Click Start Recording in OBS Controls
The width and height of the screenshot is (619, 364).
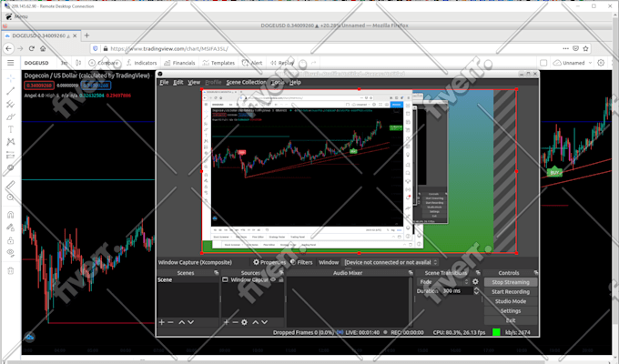click(x=511, y=292)
